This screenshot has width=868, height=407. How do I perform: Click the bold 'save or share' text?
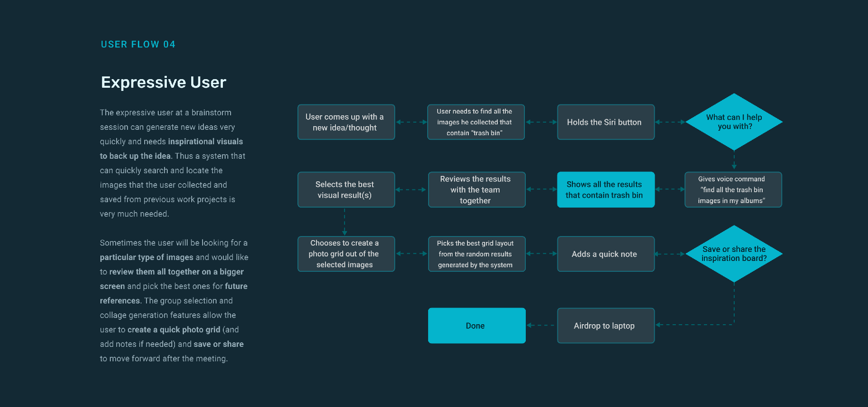click(218, 344)
